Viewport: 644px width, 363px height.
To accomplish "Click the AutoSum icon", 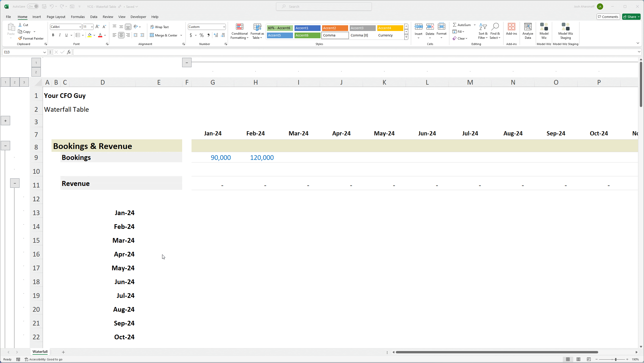I will point(462,24).
